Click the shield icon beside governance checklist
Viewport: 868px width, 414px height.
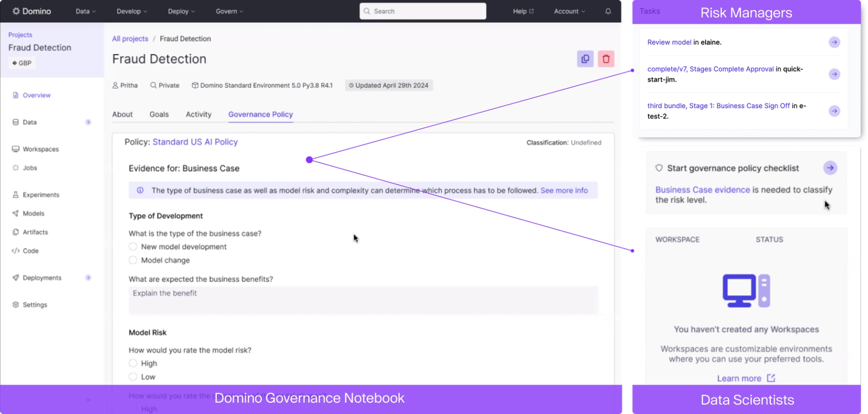[x=659, y=168]
